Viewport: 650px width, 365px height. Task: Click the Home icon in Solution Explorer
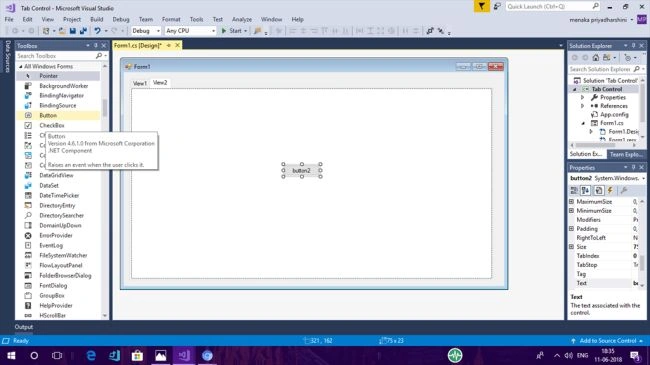(x=596, y=58)
